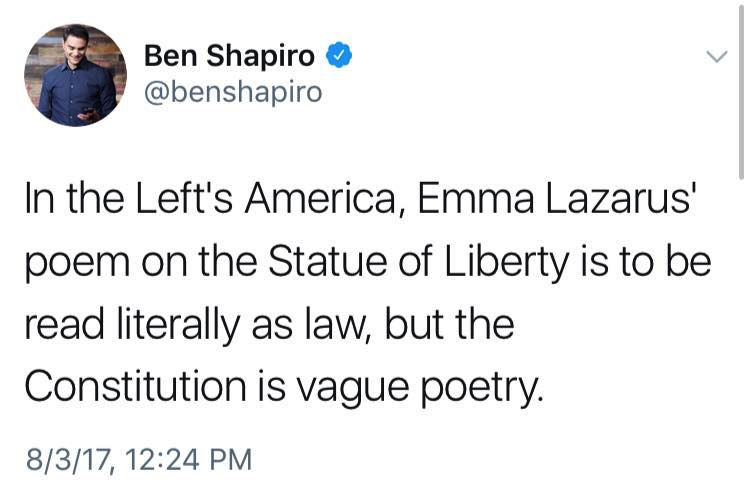Viewport: 750px width, 498px height.
Task: Click the surname "Shapiro" in the header
Action: tap(260, 56)
